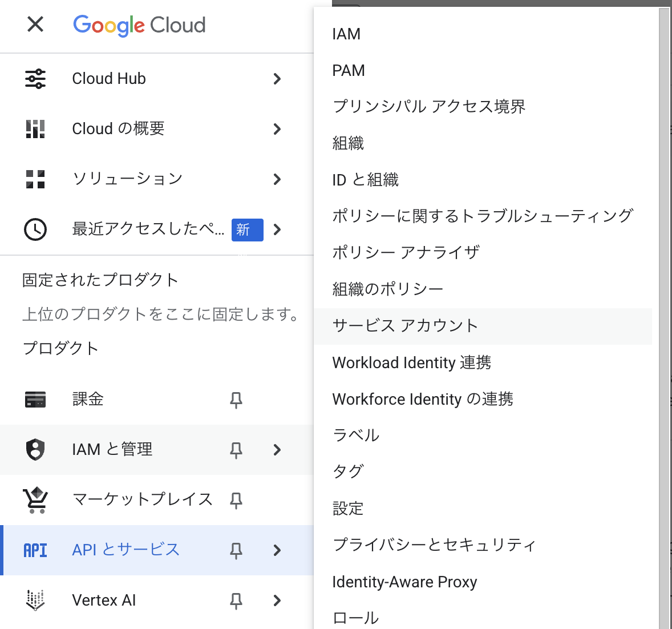Click the IAM と管理 shield icon

[35, 449]
